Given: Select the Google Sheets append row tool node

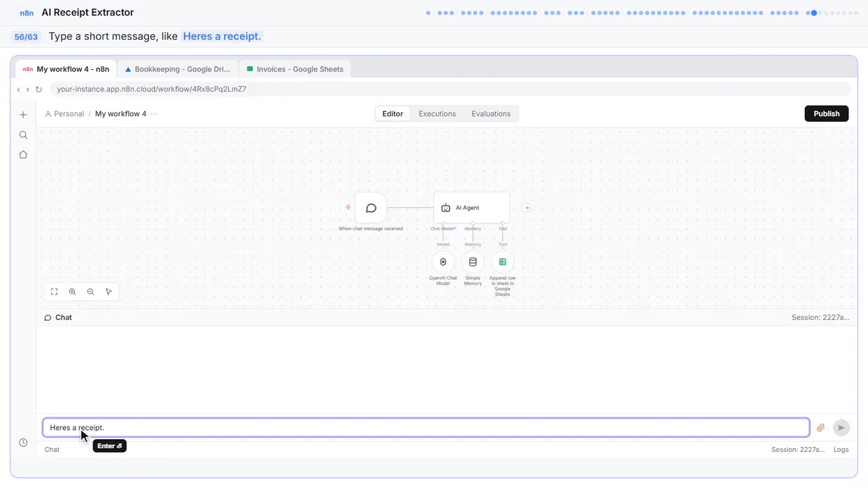Looking at the screenshot, I should pos(502,262).
